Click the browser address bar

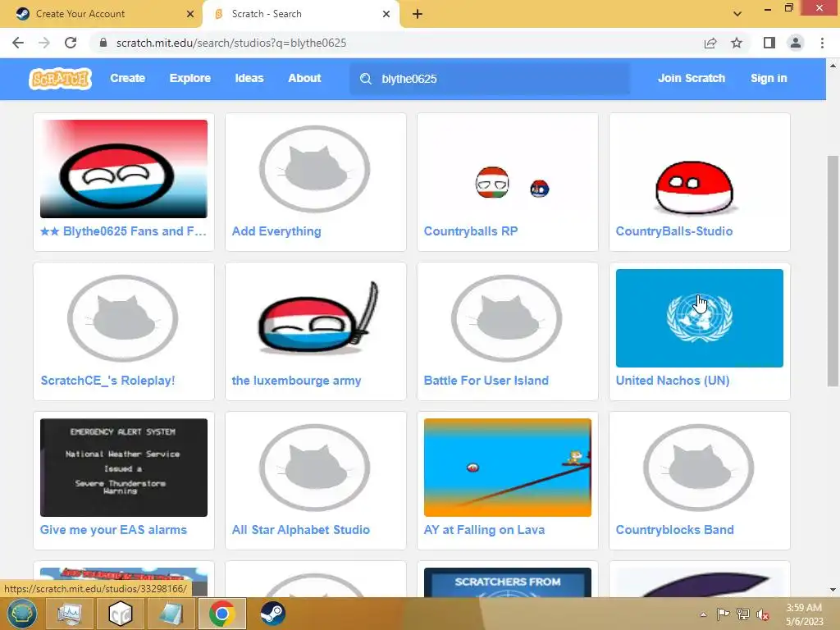(x=396, y=43)
